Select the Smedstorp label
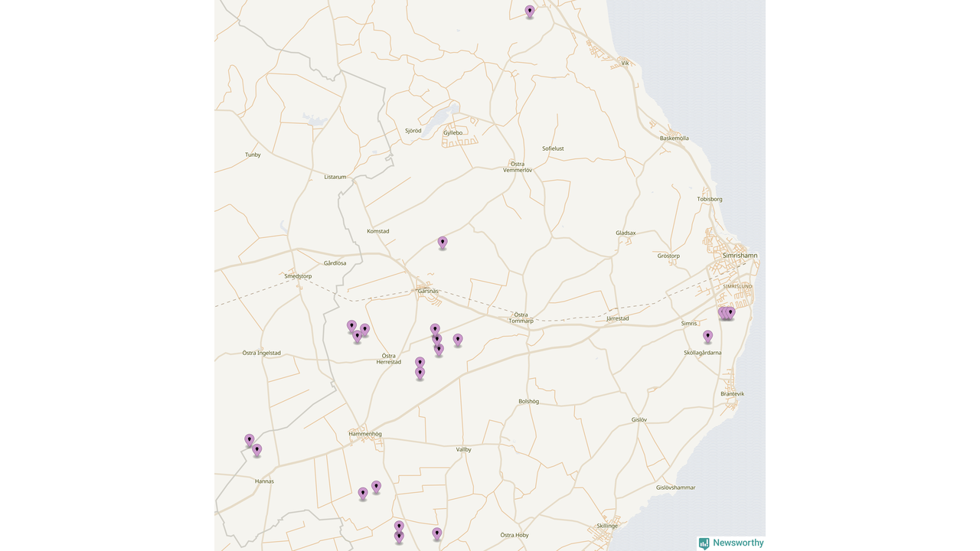 pyautogui.click(x=298, y=276)
